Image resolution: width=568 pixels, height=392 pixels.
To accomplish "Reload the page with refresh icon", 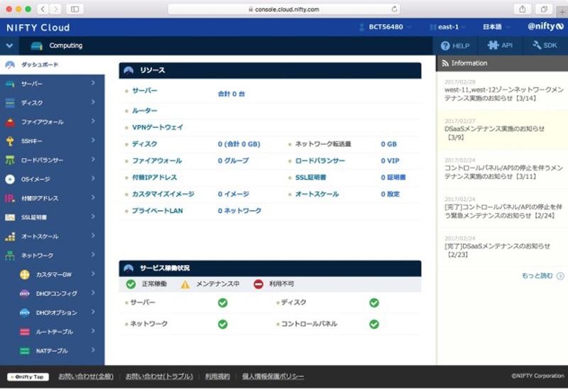I will coord(394,9).
